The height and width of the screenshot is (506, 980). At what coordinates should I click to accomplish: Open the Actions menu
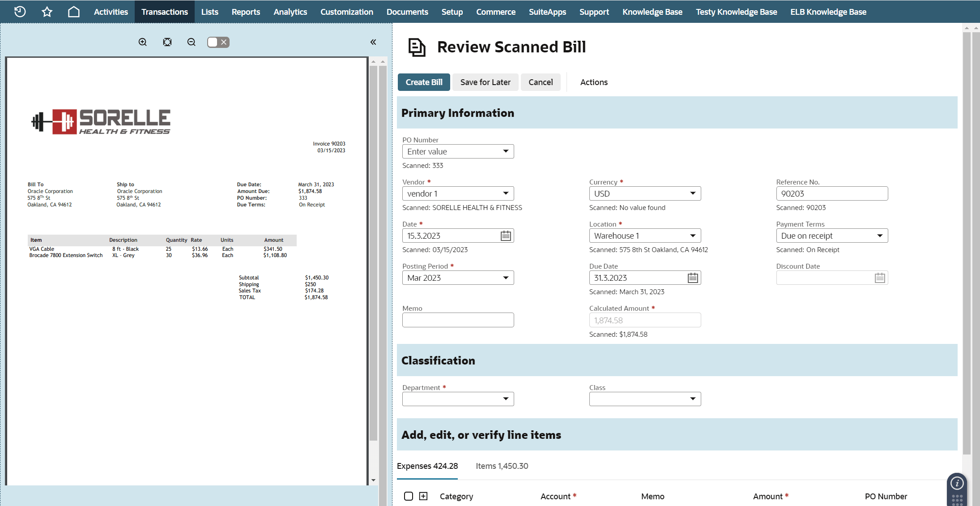(594, 82)
